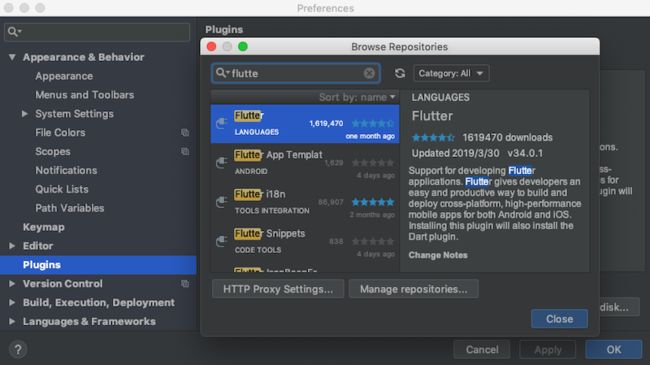Click the plug icon beside Flutter i18n
650x365 pixels.
[x=222, y=202]
